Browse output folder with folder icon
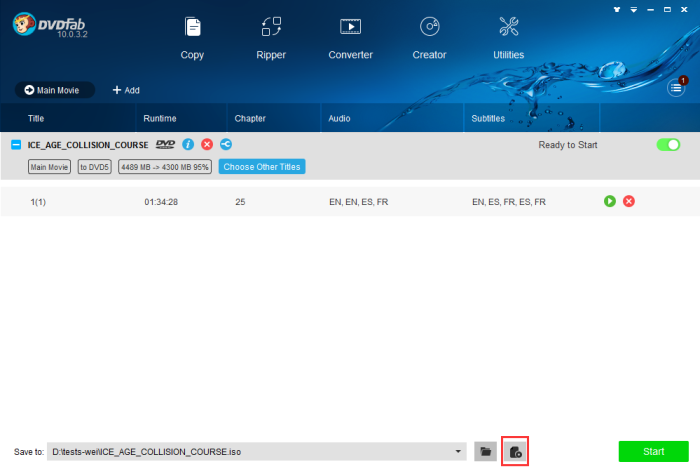 tap(485, 452)
